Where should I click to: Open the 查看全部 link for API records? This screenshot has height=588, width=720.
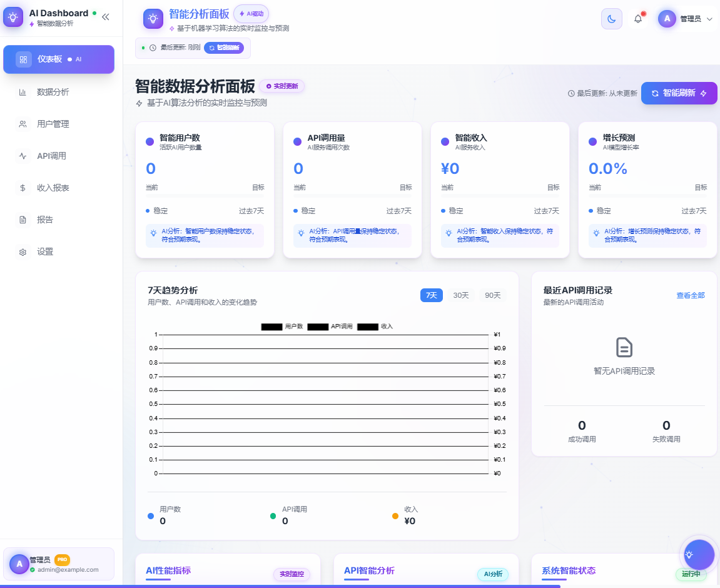click(690, 295)
